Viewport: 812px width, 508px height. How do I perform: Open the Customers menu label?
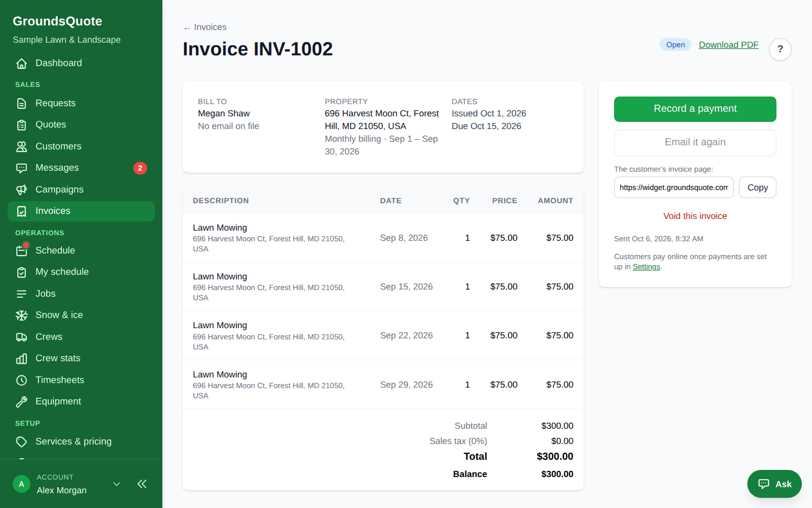[58, 146]
